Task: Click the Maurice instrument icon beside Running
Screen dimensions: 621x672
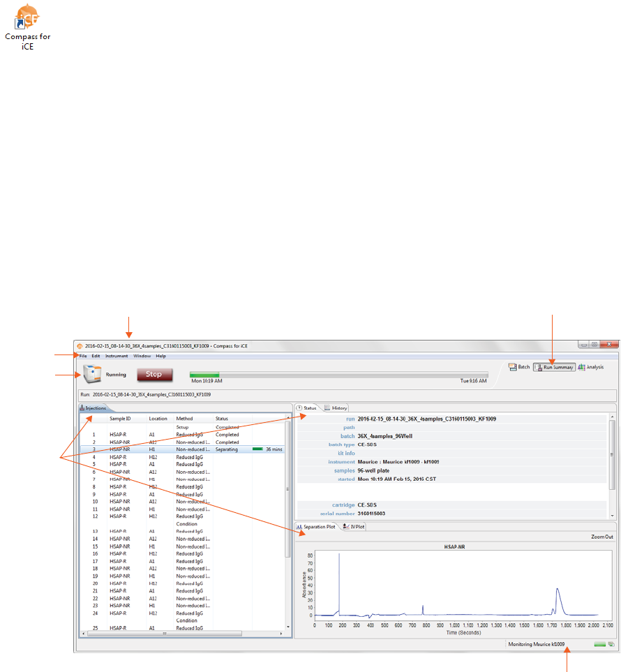Action: 92,374
